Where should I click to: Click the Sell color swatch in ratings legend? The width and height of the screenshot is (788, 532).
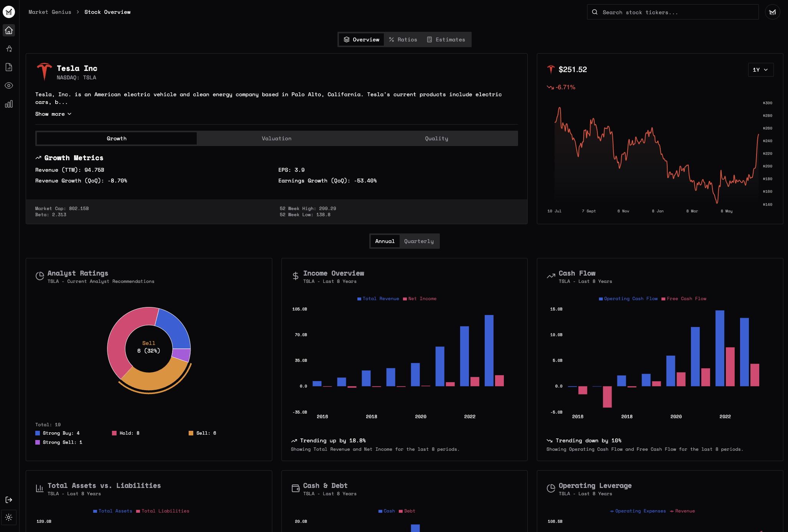(191, 433)
